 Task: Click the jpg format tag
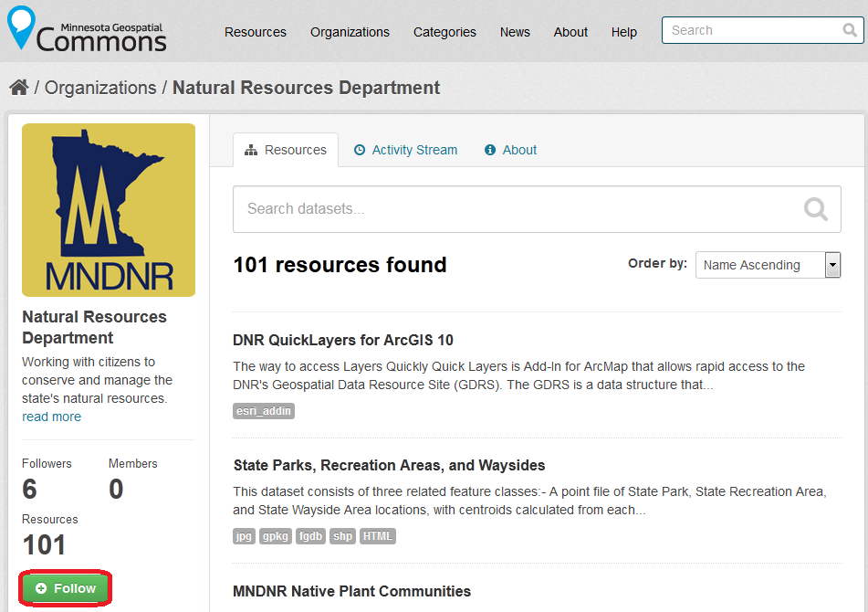point(244,536)
